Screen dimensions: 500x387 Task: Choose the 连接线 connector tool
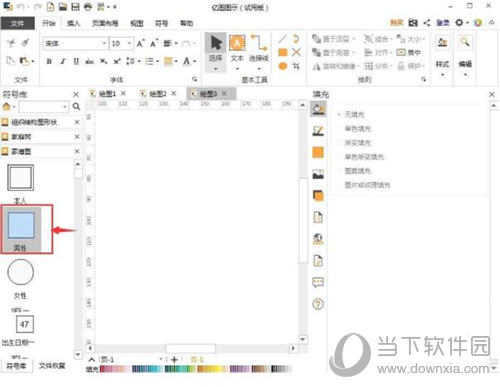tap(259, 52)
